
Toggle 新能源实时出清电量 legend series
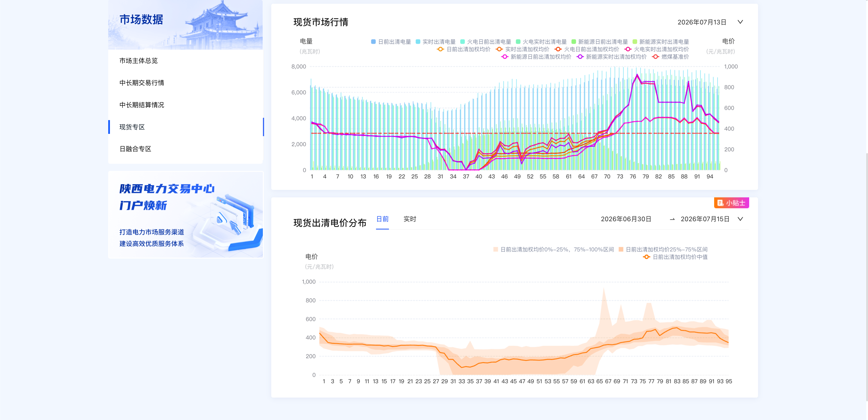click(x=660, y=42)
